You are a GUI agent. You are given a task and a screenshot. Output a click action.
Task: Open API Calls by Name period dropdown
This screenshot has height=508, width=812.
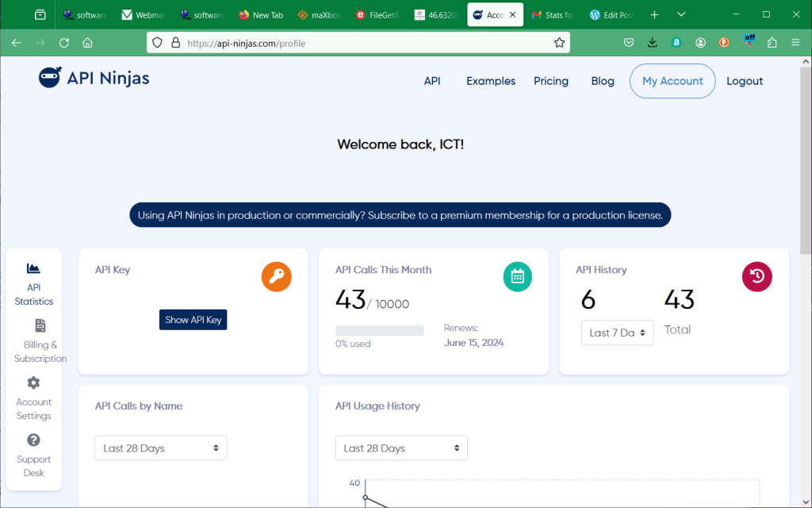tap(160, 448)
